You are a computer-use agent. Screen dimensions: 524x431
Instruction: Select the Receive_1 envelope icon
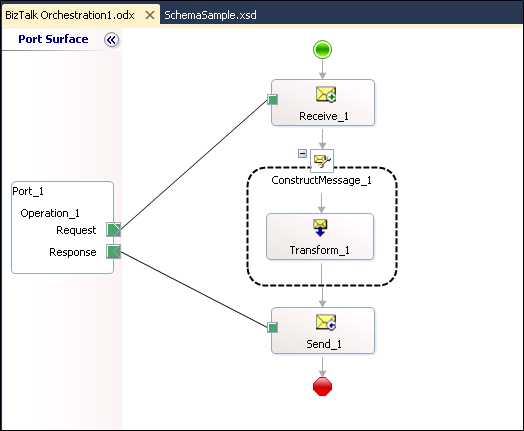coord(326,94)
